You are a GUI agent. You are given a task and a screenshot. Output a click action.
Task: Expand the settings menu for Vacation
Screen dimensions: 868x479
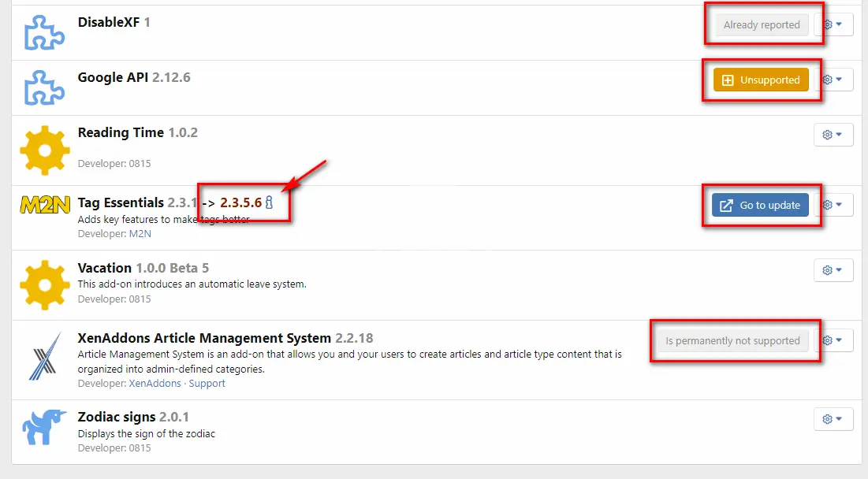(x=833, y=270)
